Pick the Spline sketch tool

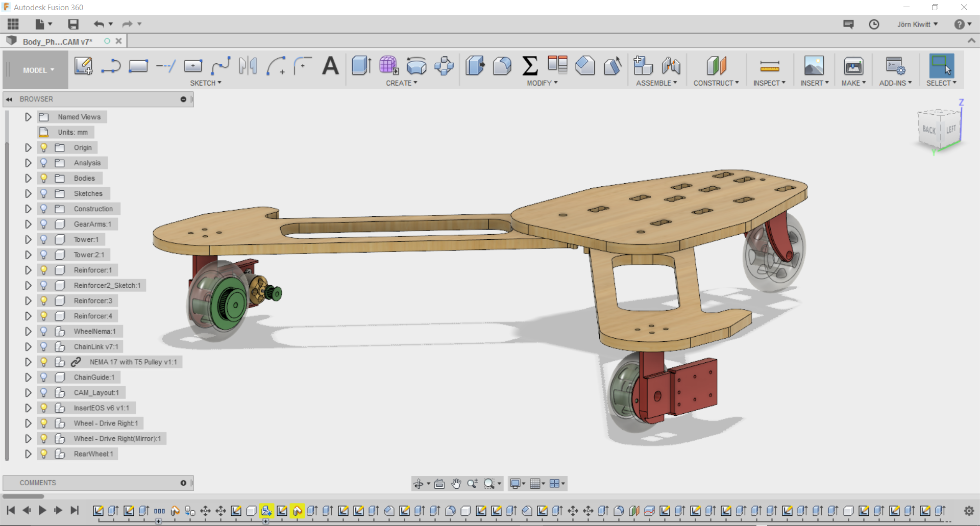click(x=221, y=66)
